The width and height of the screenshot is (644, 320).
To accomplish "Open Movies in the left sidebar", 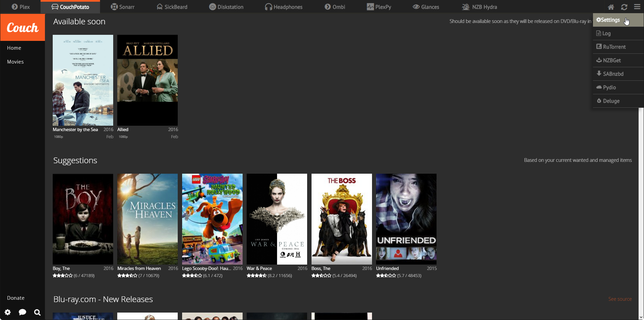I will (16, 62).
